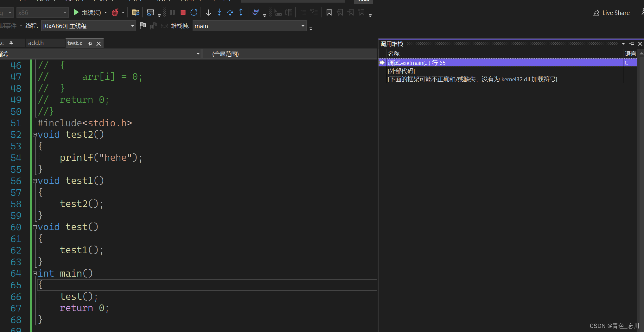The height and width of the screenshot is (332, 644).
Task: Toggle a bookmark on the current line
Action: (329, 12)
